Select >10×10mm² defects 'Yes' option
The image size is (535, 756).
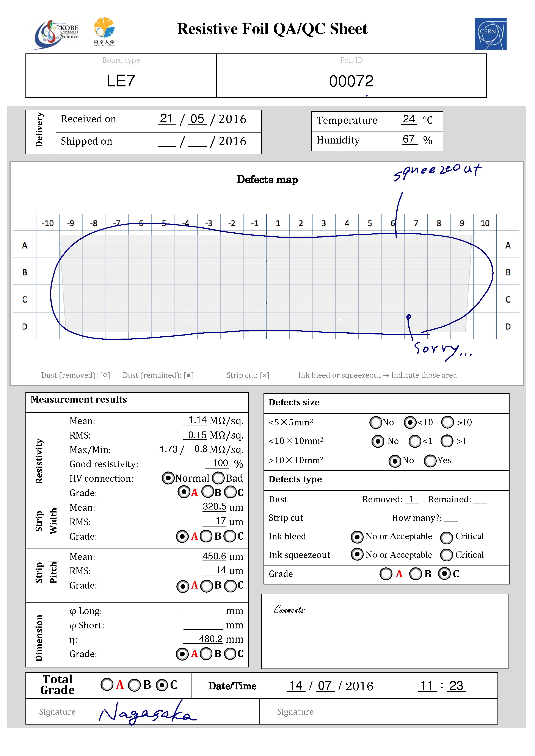click(430, 461)
